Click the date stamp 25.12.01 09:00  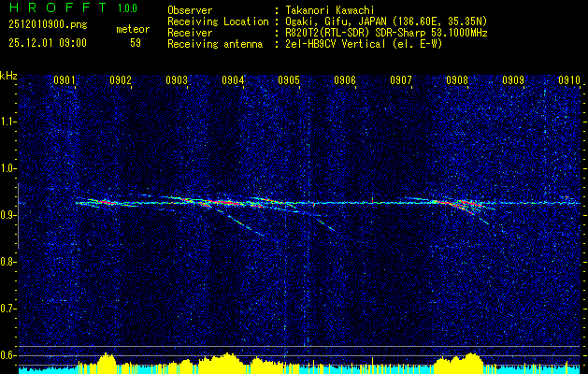(48, 42)
